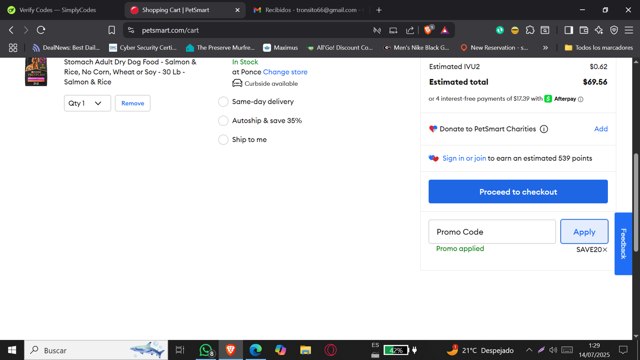Open the browser extensions puzzle icon
Viewport: 640px width, 360px height.
pos(530,30)
